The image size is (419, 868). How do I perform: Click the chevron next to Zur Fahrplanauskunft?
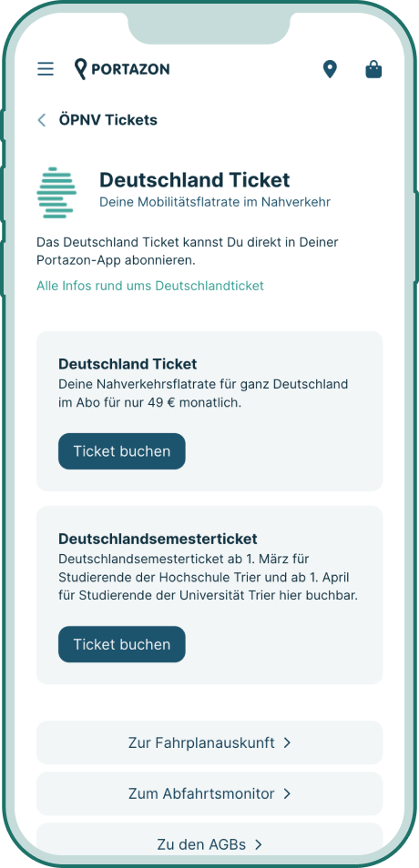pos(287,742)
